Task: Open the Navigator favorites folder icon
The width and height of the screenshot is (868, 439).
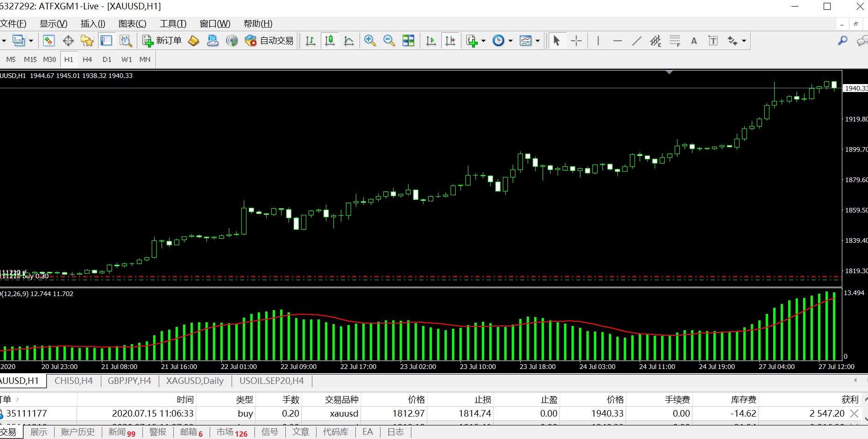Action: tap(87, 41)
